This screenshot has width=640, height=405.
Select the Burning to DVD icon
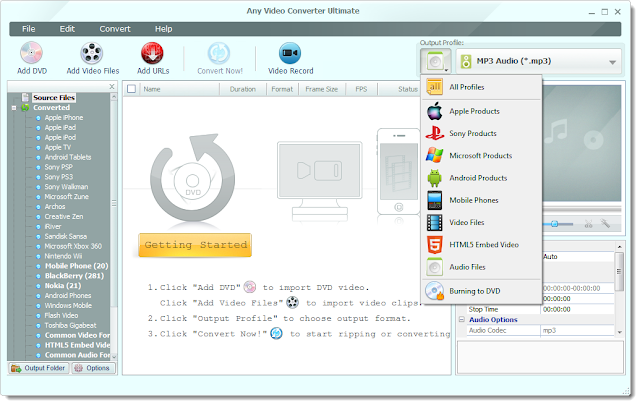pos(435,291)
